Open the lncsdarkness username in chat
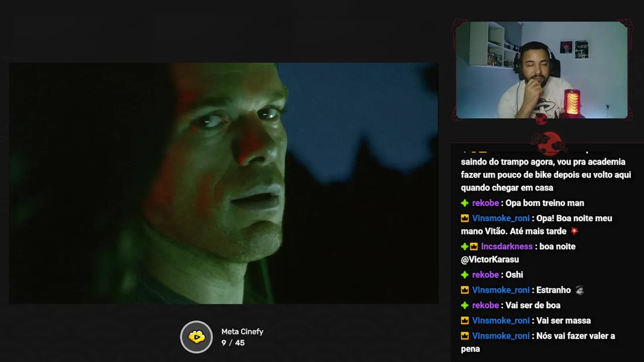Screen dimensions: 644x362 507,246
